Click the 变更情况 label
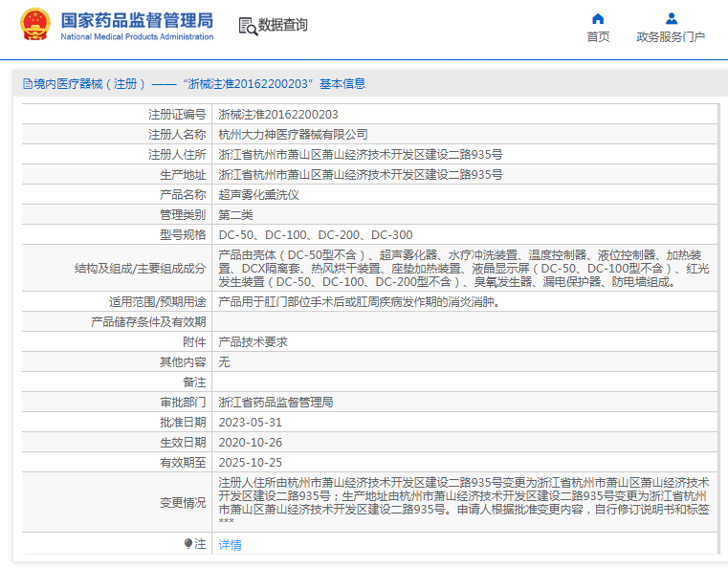 tap(183, 503)
